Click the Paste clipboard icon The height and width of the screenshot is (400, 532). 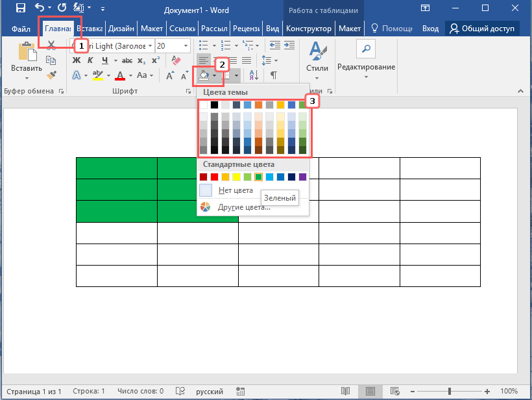tap(27, 57)
